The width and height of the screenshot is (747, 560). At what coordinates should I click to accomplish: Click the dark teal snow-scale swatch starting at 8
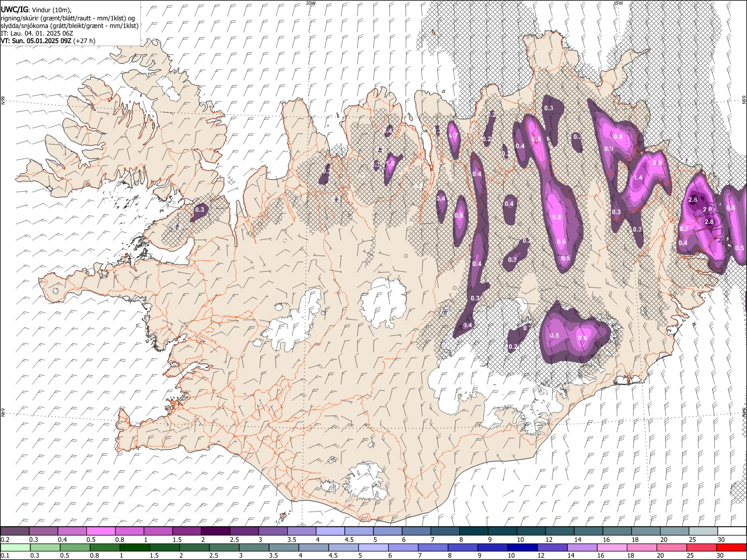(473, 531)
